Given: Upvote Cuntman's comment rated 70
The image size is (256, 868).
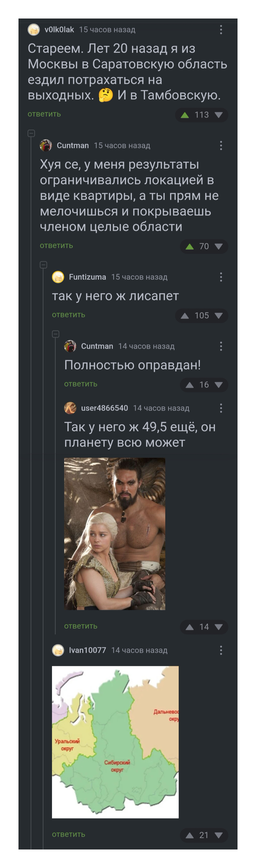Looking at the screenshot, I should click(x=190, y=247).
